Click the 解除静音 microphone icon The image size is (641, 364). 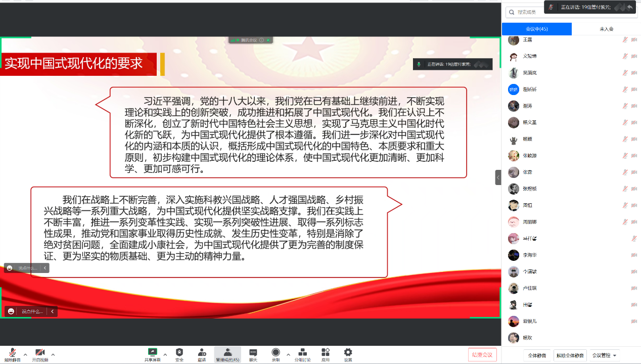pos(11,352)
